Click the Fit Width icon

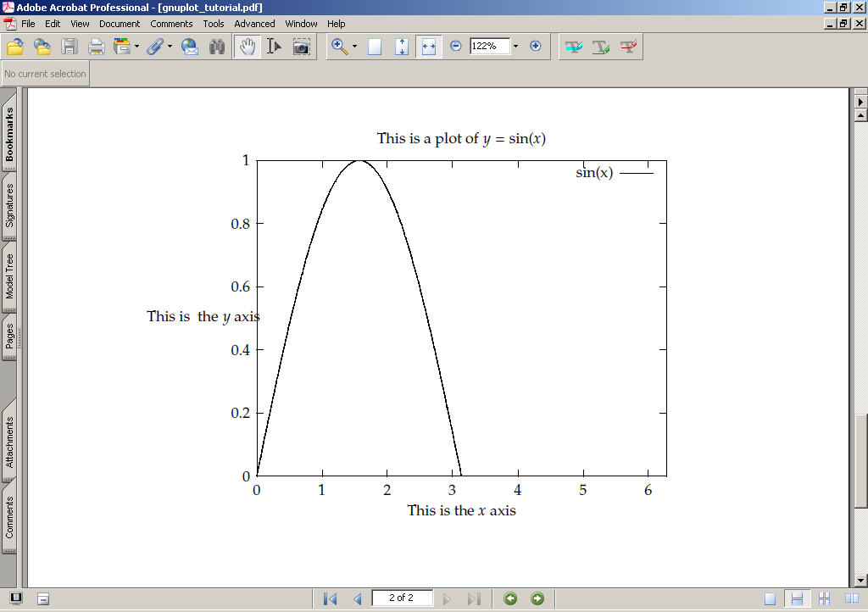pyautogui.click(x=429, y=47)
